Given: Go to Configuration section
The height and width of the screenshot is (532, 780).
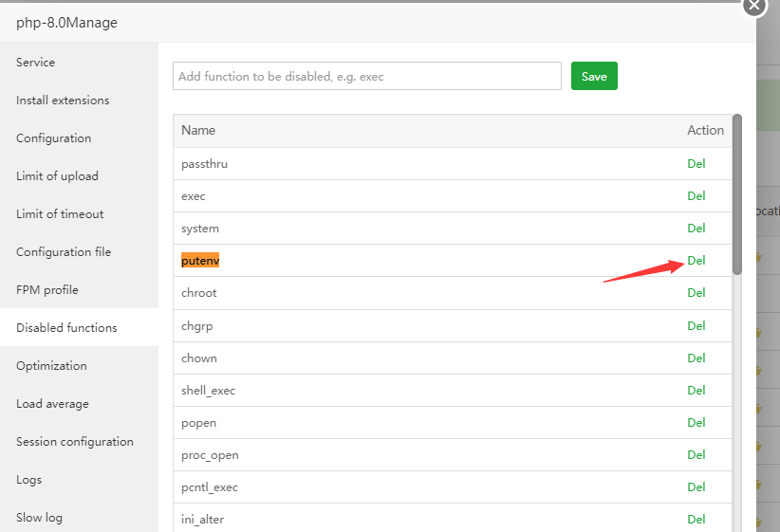Looking at the screenshot, I should tap(54, 138).
